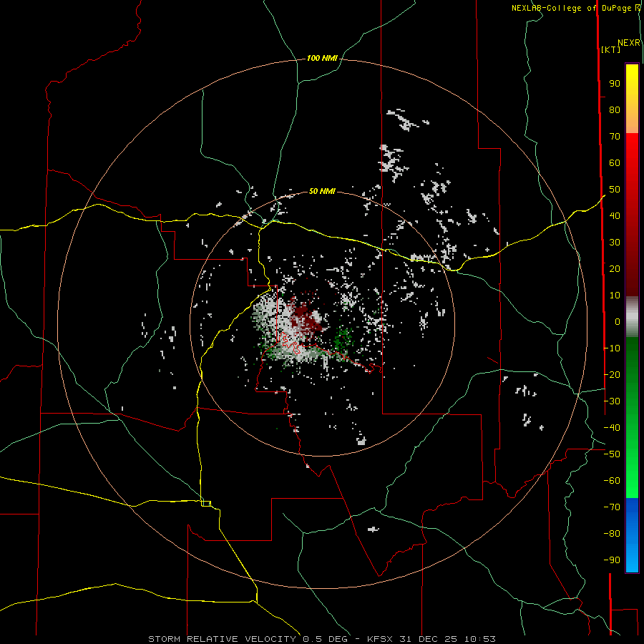The height and width of the screenshot is (644, 644).
Task: Click the positive "40" velocity scale label
Action: [x=615, y=216]
